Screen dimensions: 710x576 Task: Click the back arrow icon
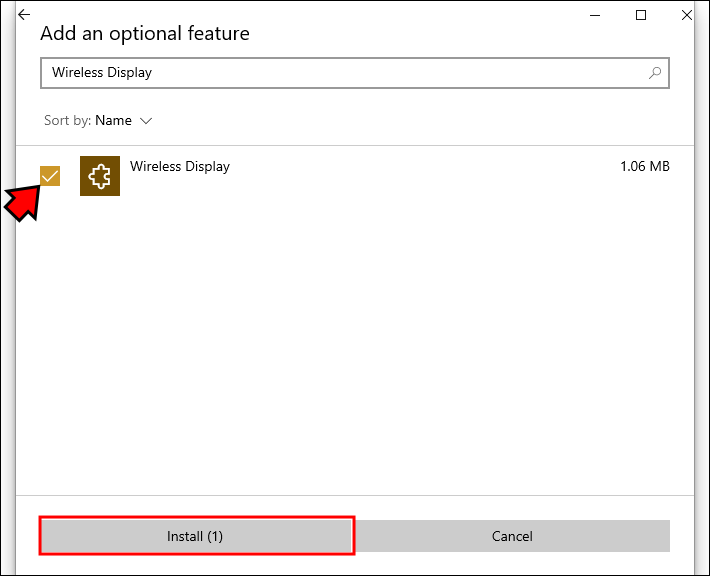tap(24, 15)
